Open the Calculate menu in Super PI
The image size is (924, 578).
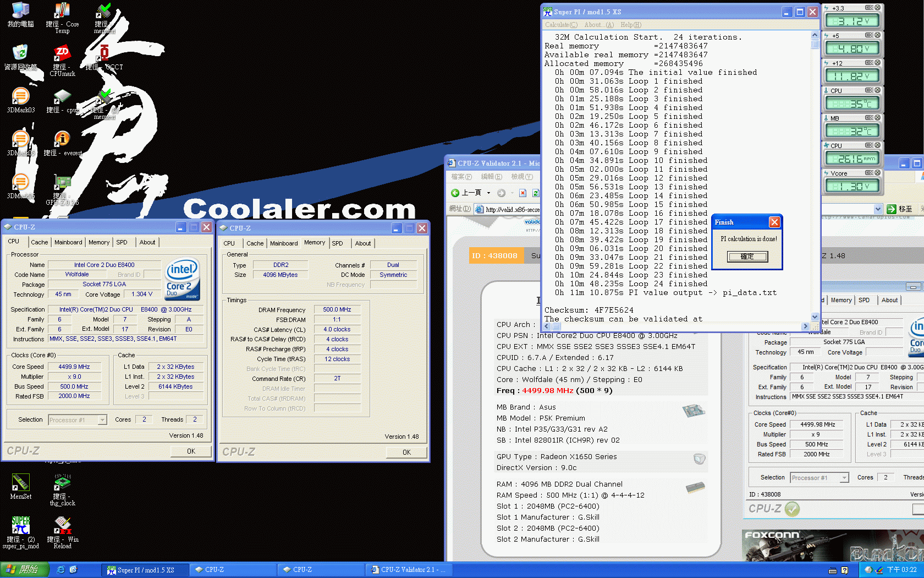(561, 25)
